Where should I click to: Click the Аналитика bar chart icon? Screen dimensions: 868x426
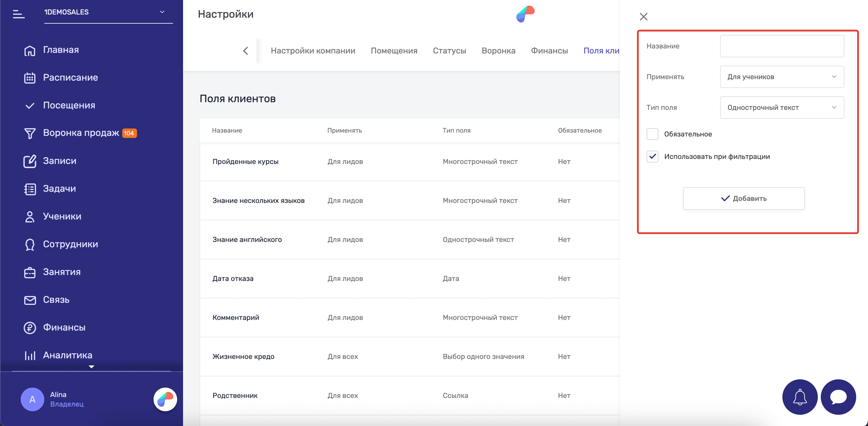click(30, 355)
